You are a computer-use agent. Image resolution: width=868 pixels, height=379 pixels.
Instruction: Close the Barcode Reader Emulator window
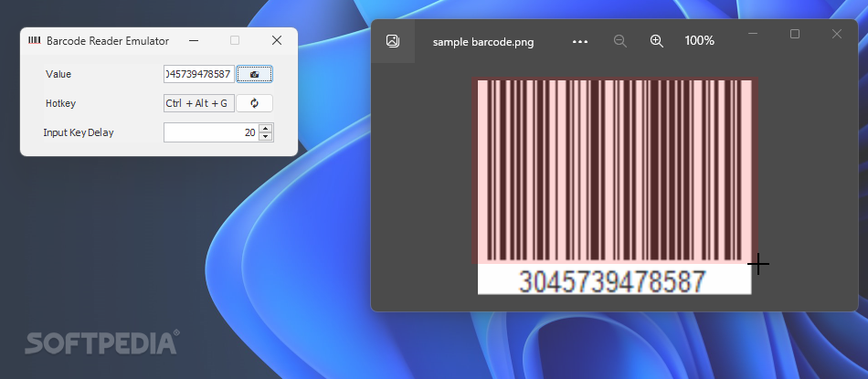coord(277,40)
